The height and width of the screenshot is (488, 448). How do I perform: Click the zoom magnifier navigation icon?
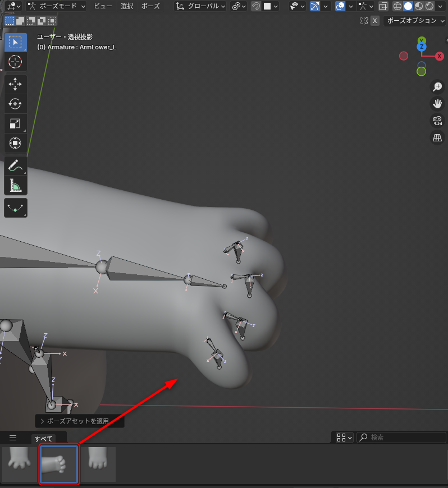[437, 87]
